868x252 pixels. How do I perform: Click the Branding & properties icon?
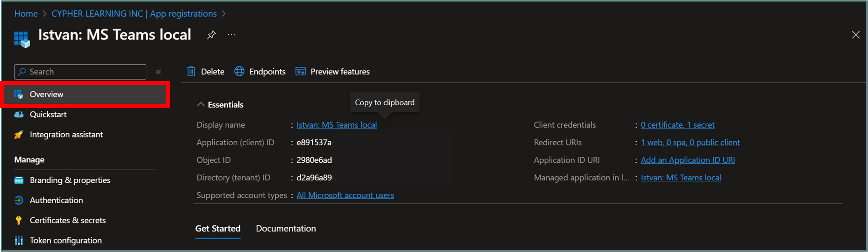click(19, 180)
